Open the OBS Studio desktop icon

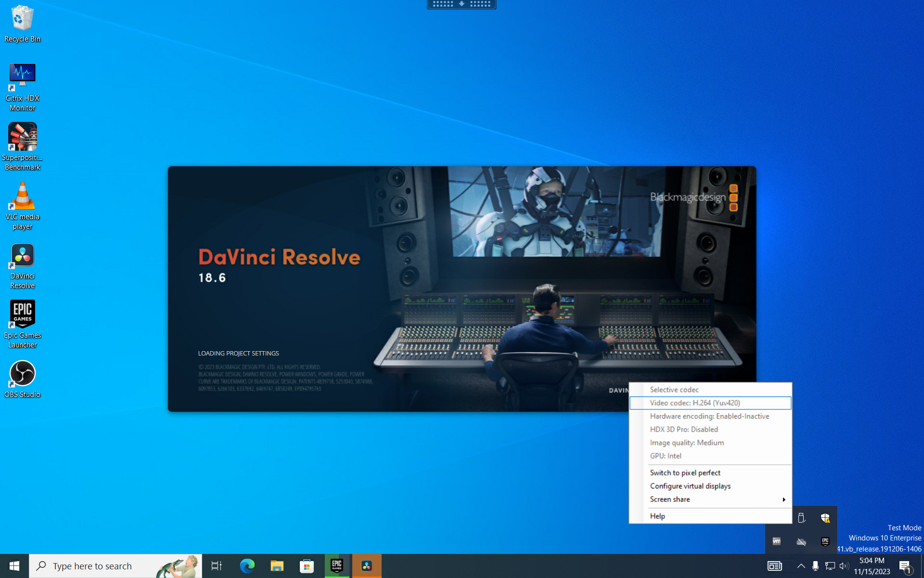tap(22, 379)
